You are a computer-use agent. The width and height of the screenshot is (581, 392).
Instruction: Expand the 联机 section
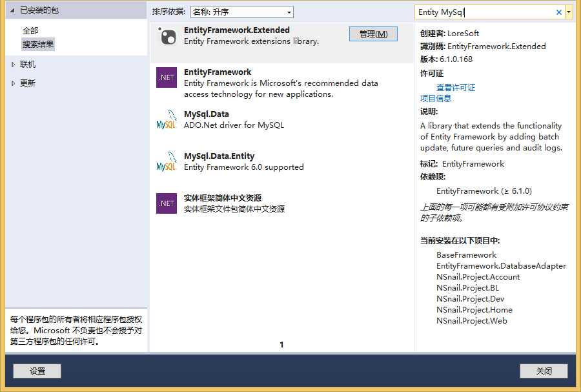coord(13,65)
